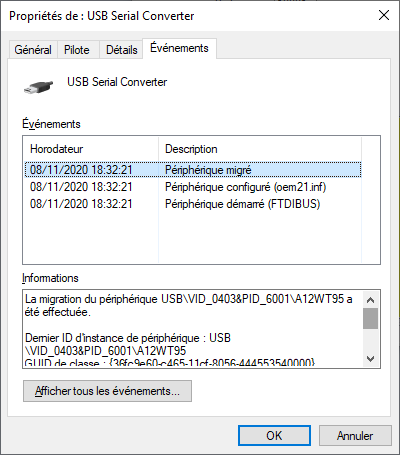Click the device name USB Serial Converter label

(x=117, y=82)
